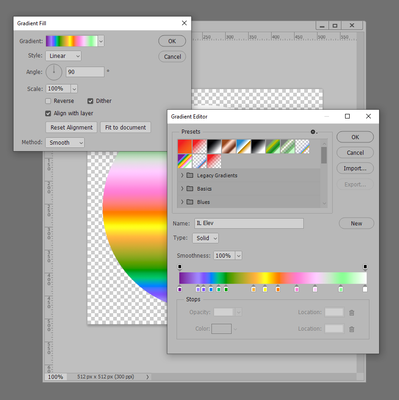
Task: Choose the black-to-white gradient preset
Action: click(x=214, y=146)
